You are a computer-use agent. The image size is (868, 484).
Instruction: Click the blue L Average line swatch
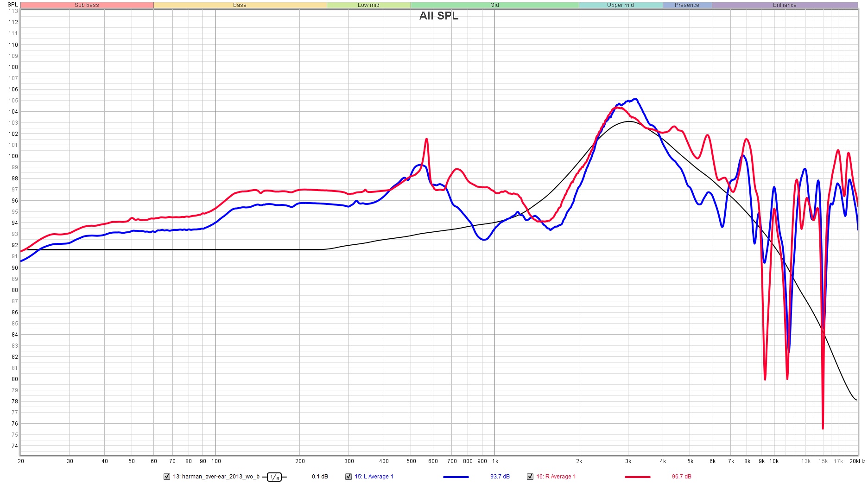click(456, 477)
